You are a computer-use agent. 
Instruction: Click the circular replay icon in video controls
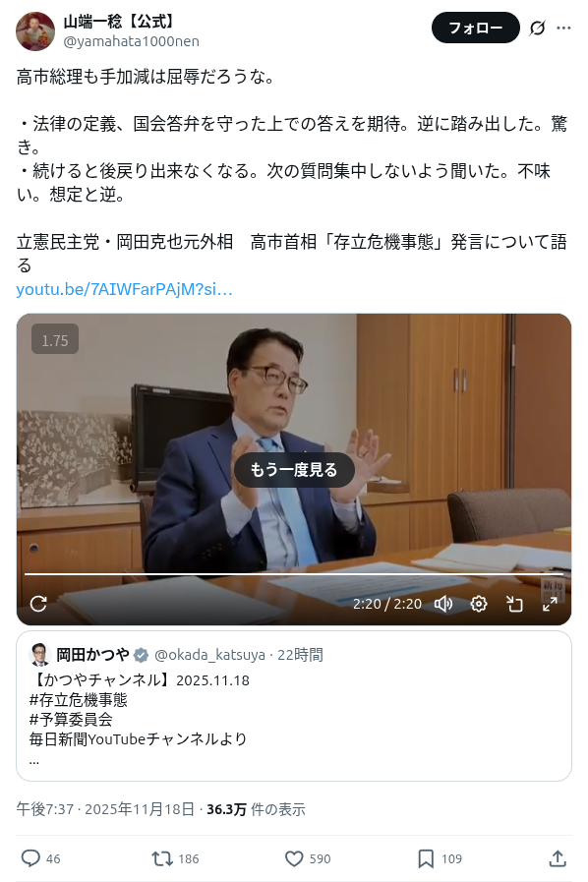(x=38, y=604)
